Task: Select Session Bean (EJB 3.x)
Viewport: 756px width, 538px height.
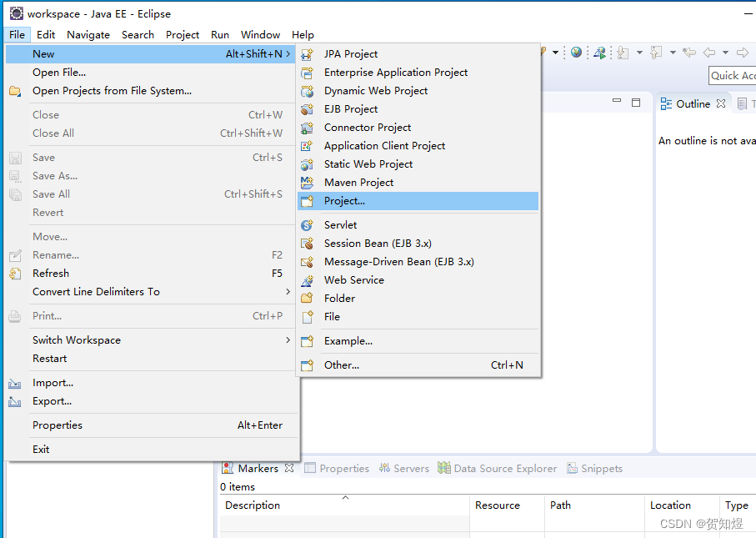Action: tap(418, 244)
